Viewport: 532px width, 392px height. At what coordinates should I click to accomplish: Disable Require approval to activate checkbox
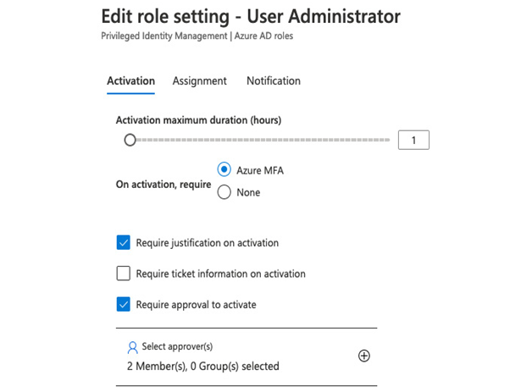123,304
